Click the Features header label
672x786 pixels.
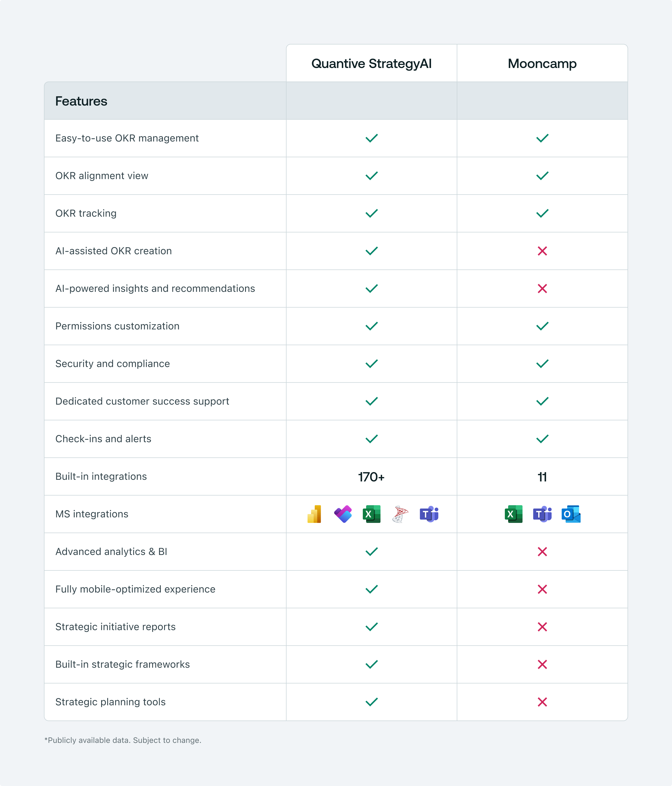tap(81, 101)
